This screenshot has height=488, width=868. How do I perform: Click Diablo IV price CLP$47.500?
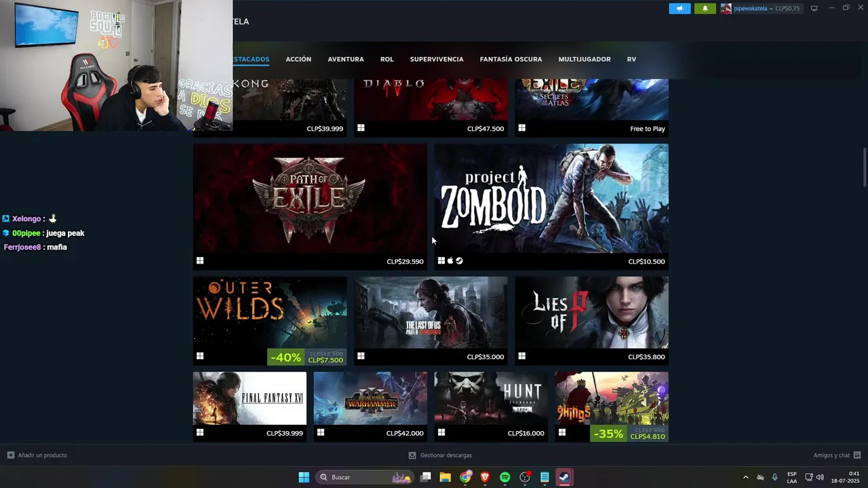[486, 129]
